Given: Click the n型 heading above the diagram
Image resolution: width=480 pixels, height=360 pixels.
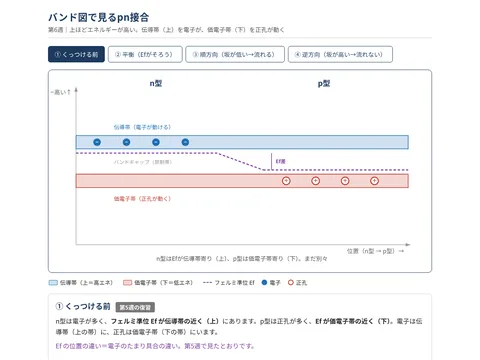Looking at the screenshot, I should coord(156,83).
